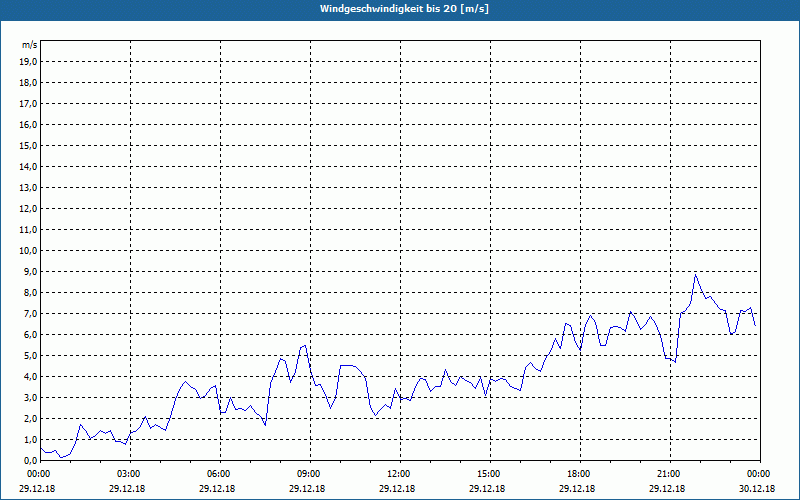Viewport: 800px width, 500px height.
Task: Click the 4,0 y-axis label
Action: pos(30,377)
